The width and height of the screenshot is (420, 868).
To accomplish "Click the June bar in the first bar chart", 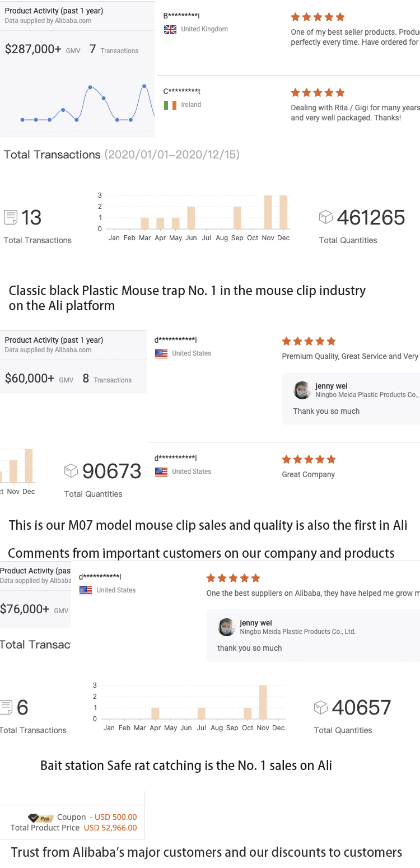I will tap(191, 218).
